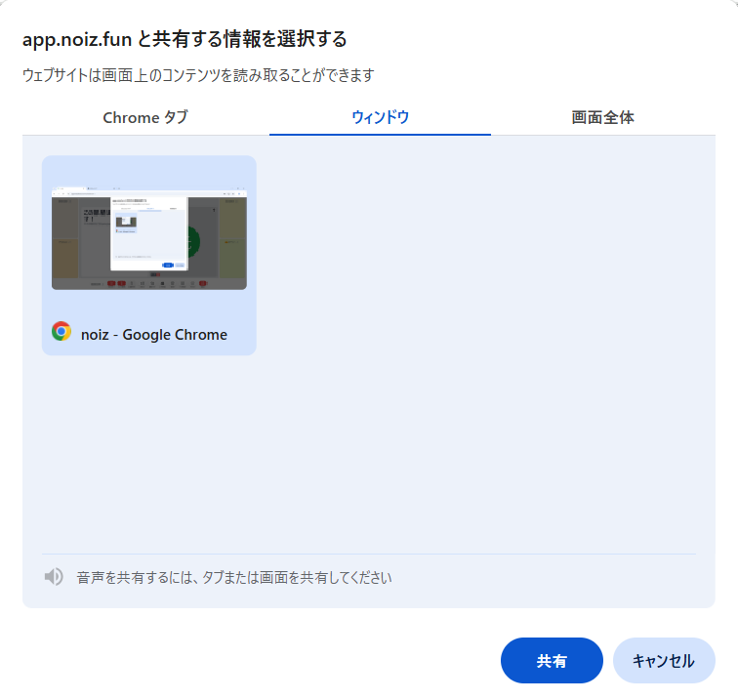738x700 pixels.
Task: Switch to the Chrome タブ tab
Action: click(x=145, y=117)
